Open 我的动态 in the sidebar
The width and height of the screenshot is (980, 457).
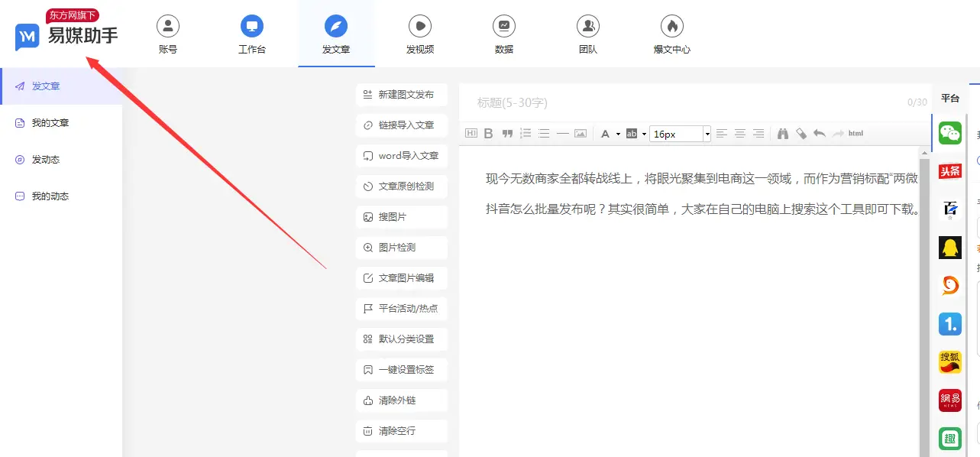pyautogui.click(x=61, y=196)
